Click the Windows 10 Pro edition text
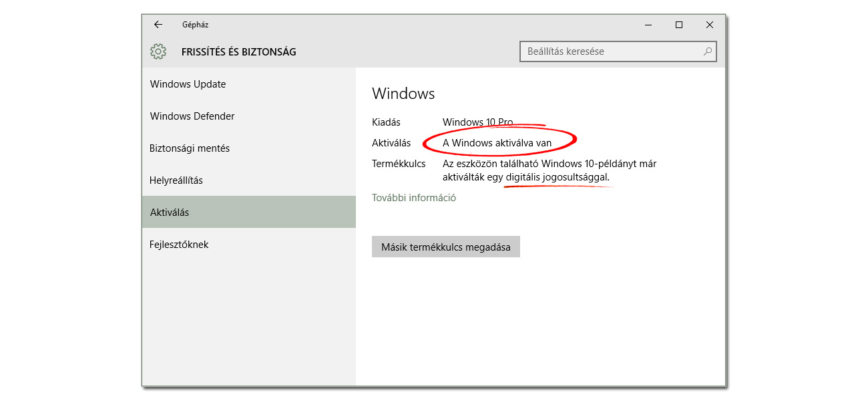 click(477, 122)
